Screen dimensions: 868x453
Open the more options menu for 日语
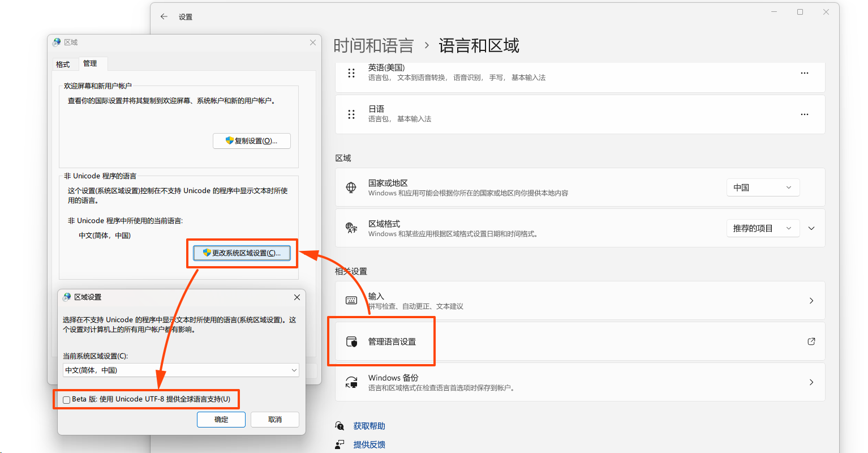(805, 114)
